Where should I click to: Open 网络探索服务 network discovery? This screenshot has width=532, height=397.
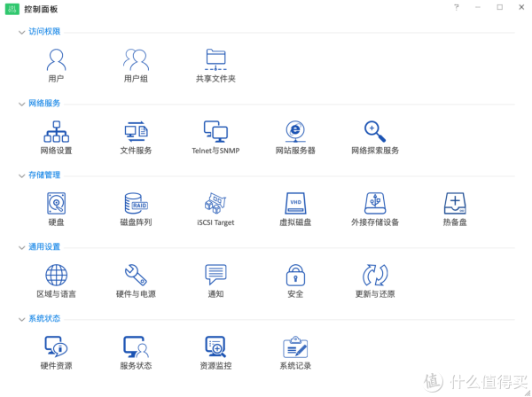(375, 132)
